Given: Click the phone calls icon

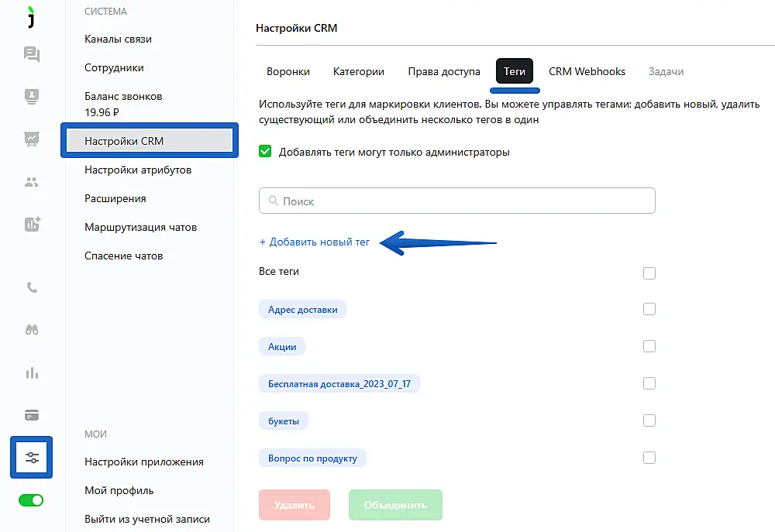Looking at the screenshot, I should [32, 287].
